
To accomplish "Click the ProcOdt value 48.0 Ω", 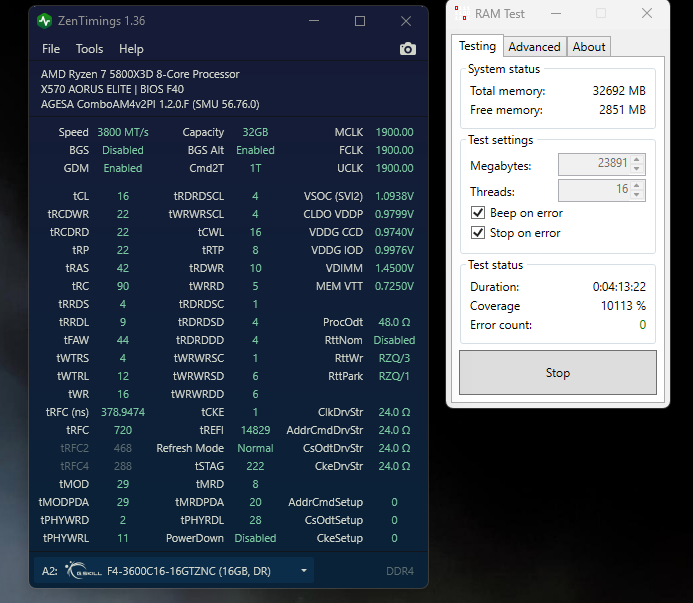I will [394, 322].
